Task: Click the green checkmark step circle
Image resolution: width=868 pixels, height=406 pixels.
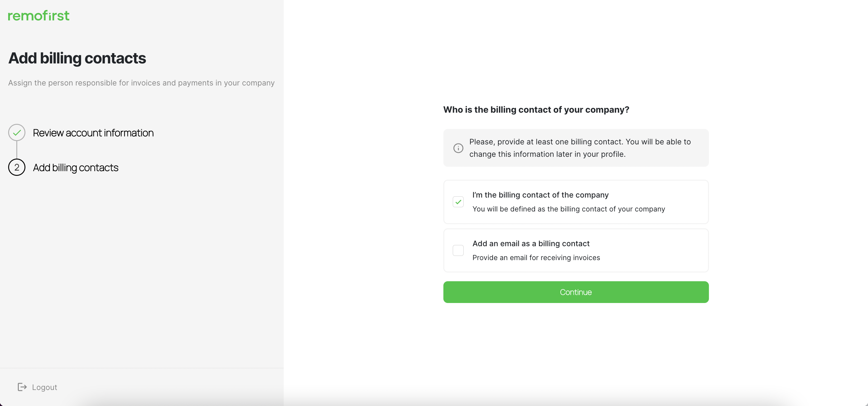Action: click(17, 133)
